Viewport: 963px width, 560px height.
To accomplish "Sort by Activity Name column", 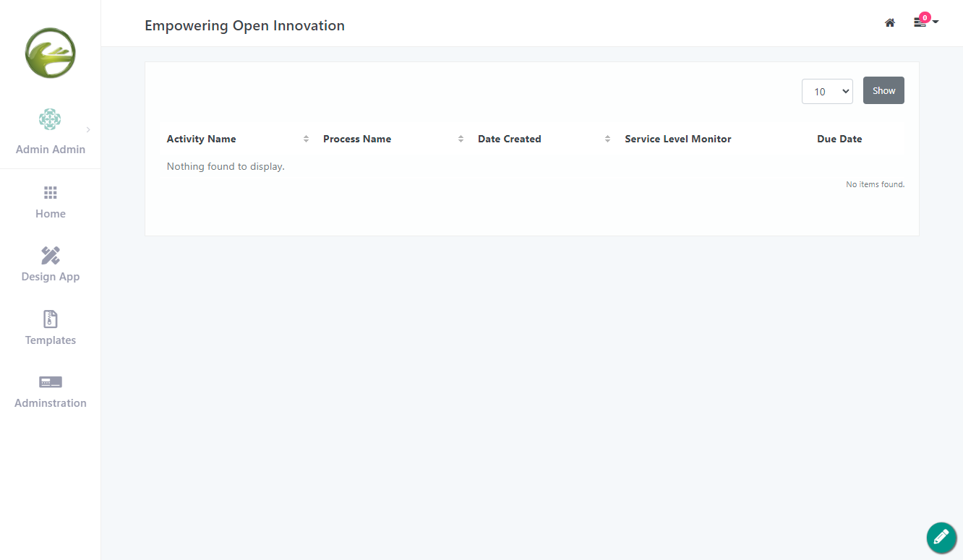I will point(201,139).
